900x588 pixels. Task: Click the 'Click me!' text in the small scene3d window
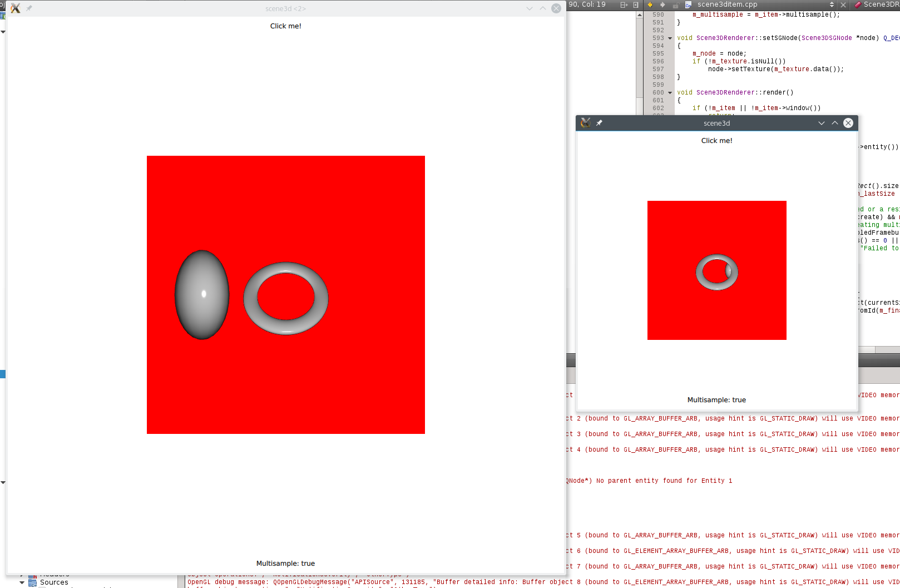(x=717, y=141)
